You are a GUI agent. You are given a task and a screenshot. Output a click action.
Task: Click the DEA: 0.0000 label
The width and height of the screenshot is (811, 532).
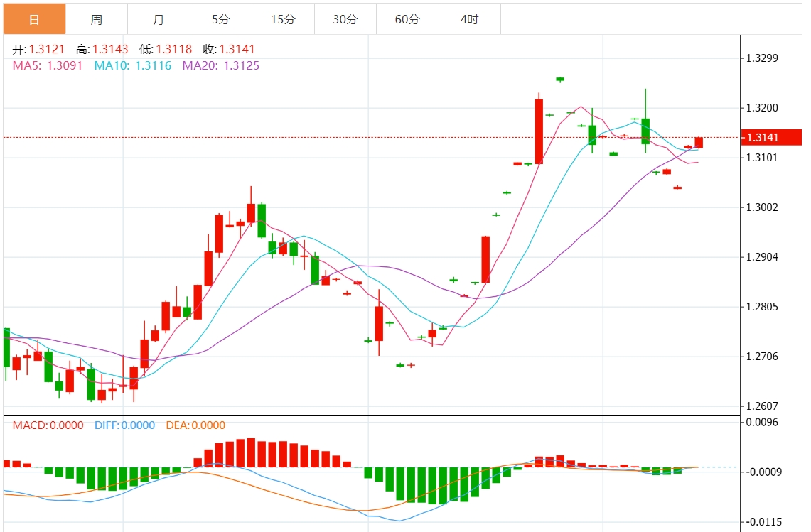[x=195, y=425]
